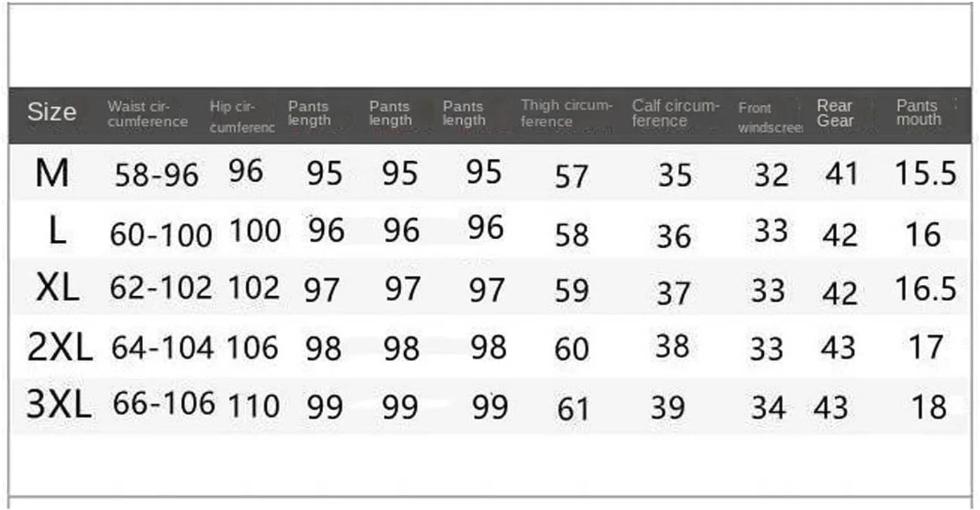The image size is (980, 510).
Task: Click the calf circumference value 39
Action: 667,407
